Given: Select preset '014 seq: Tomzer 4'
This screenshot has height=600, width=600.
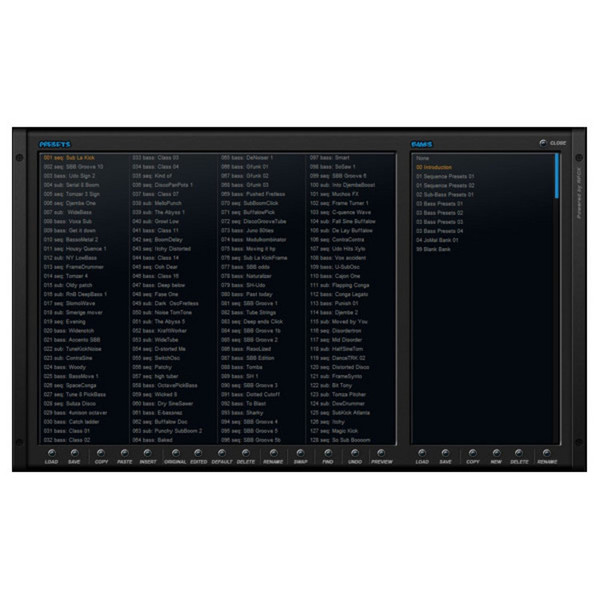Looking at the screenshot, I should [x=65, y=276].
